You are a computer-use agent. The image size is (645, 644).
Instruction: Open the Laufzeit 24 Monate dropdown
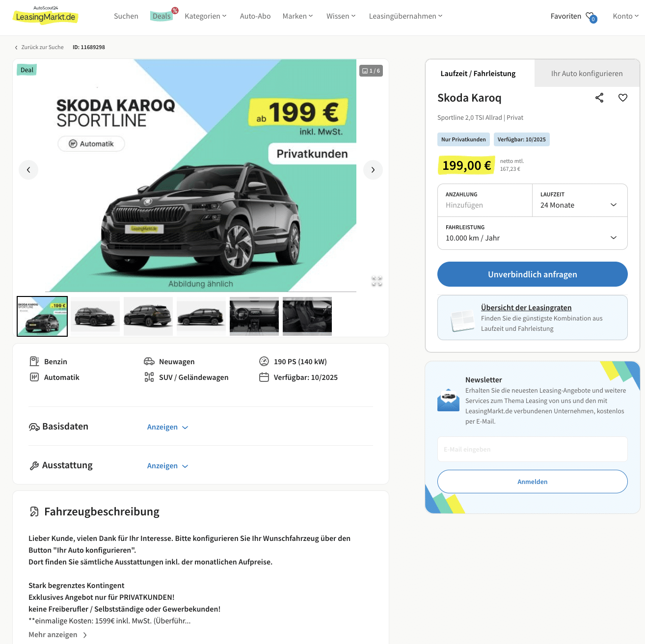[580, 200]
